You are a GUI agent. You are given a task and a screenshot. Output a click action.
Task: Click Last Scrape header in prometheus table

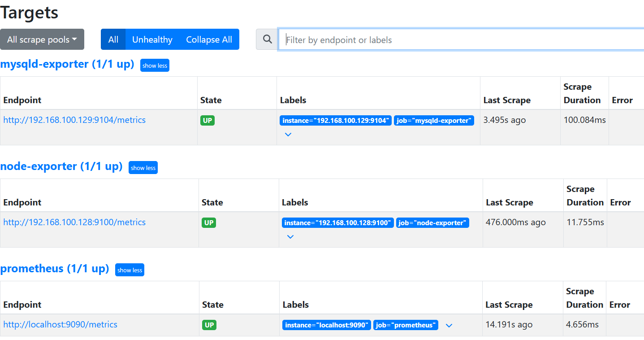[x=509, y=305]
